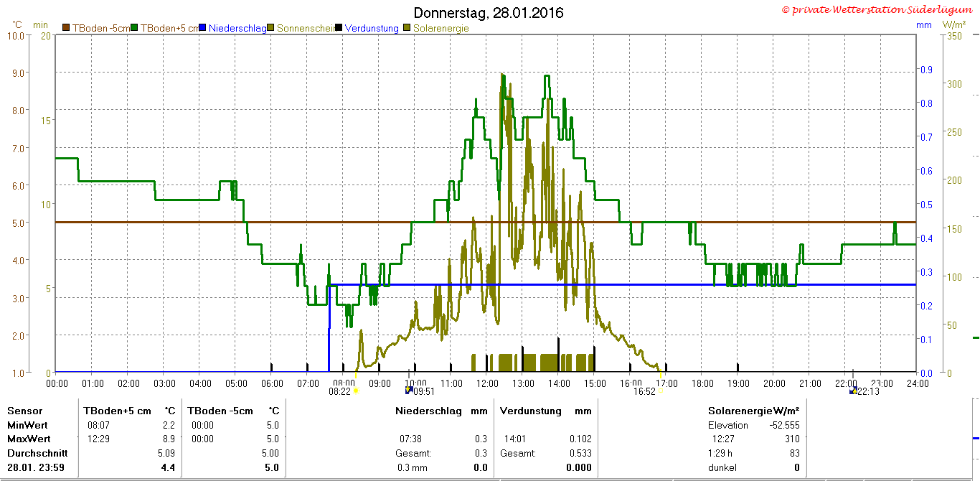The height and width of the screenshot is (481, 980).
Task: Select the 'Niederschlag' legend label
Action: tap(237, 28)
